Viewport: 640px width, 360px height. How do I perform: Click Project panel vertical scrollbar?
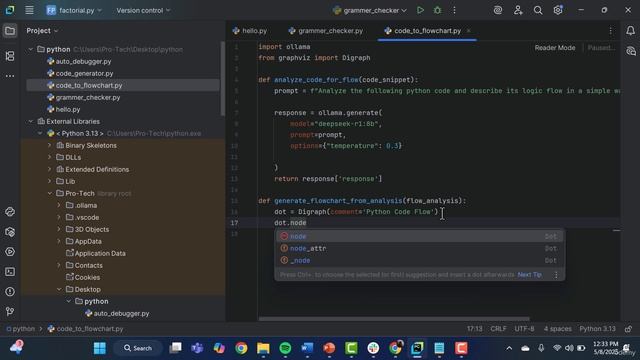tap(223, 78)
